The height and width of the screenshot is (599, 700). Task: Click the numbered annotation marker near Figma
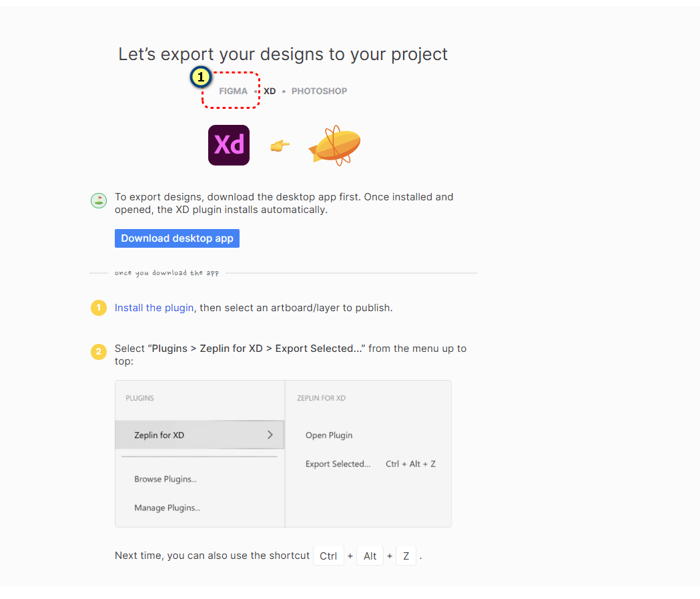click(x=199, y=77)
